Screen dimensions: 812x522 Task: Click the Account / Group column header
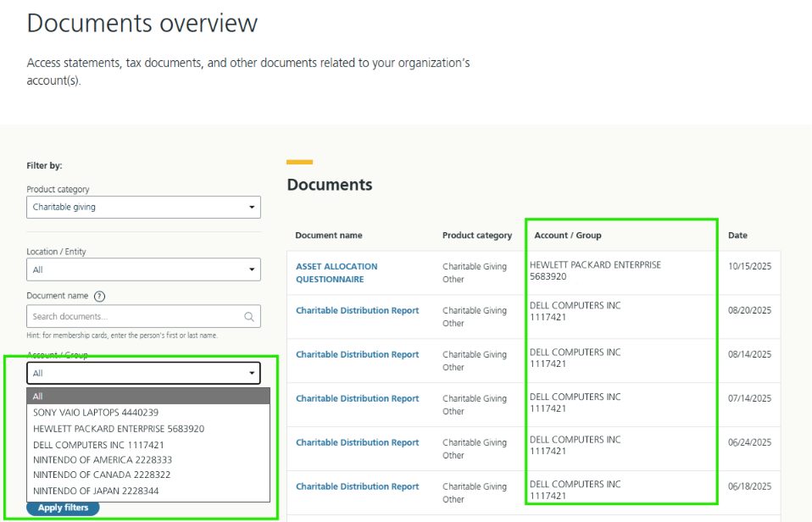point(568,235)
